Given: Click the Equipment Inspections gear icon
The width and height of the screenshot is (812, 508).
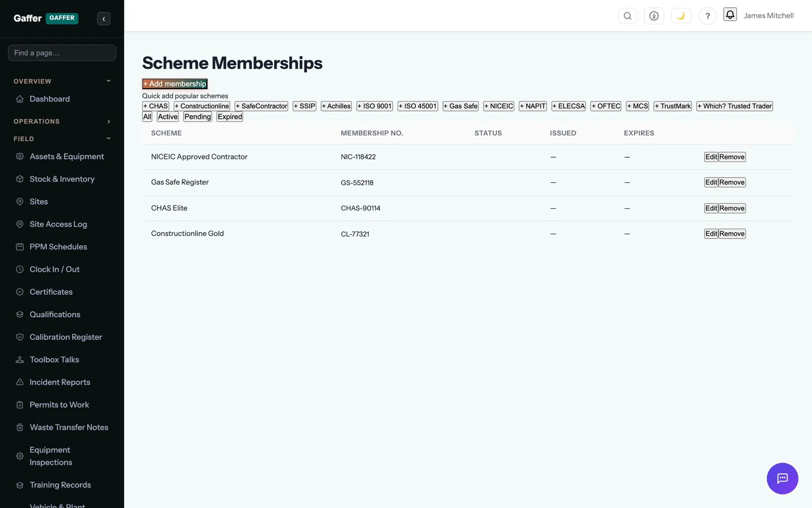Looking at the screenshot, I should 20,456.
